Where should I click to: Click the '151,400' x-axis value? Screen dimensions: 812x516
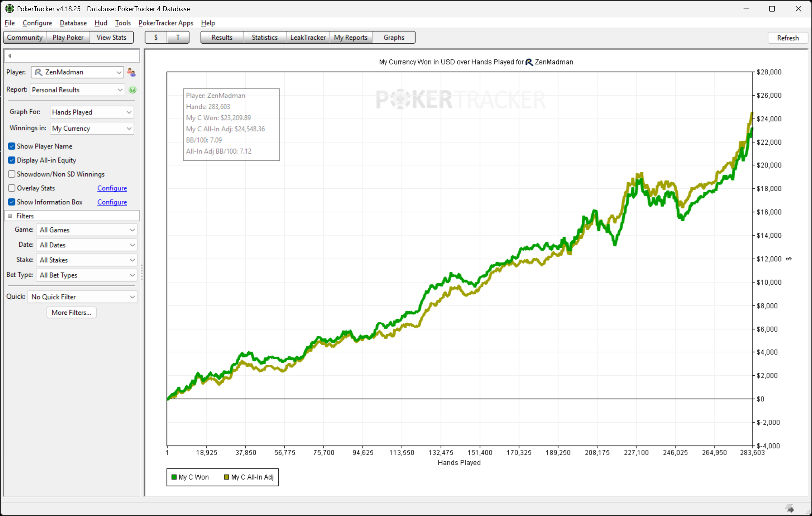480,453
